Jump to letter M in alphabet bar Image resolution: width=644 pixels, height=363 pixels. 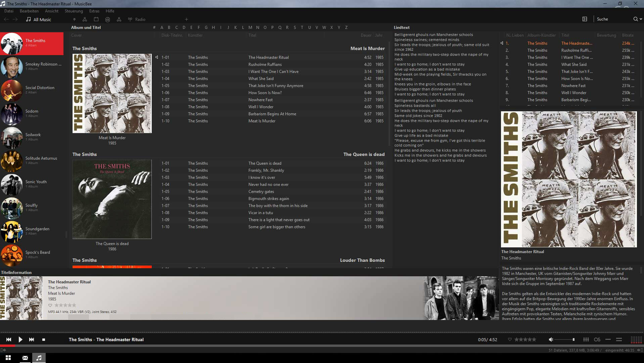point(250,28)
